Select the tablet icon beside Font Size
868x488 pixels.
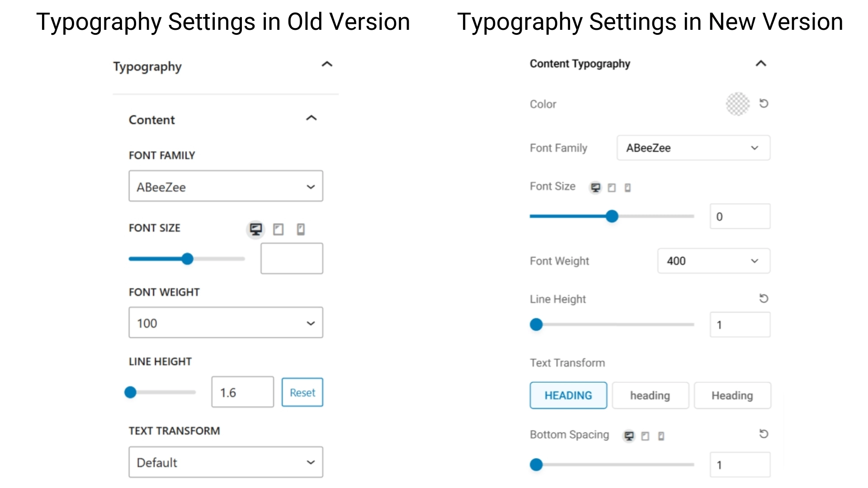(x=612, y=188)
